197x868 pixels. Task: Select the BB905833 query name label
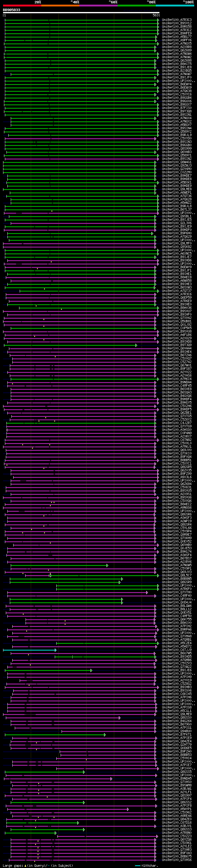pos(11,10)
